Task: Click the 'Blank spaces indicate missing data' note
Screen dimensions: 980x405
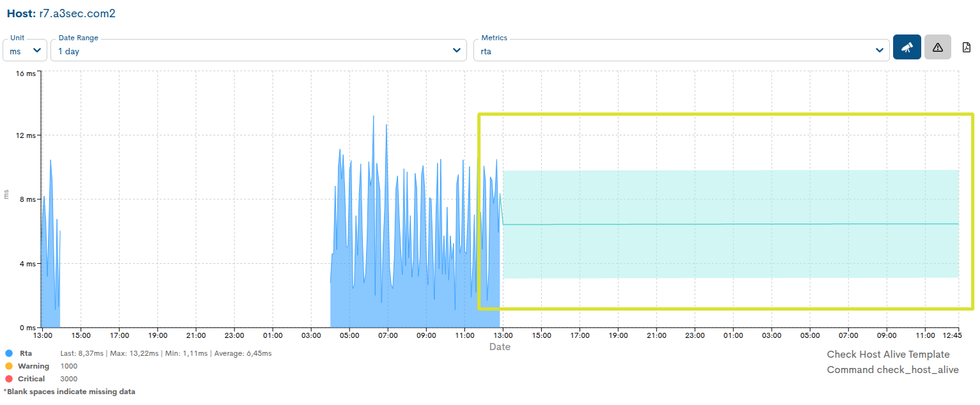Action: [69, 392]
